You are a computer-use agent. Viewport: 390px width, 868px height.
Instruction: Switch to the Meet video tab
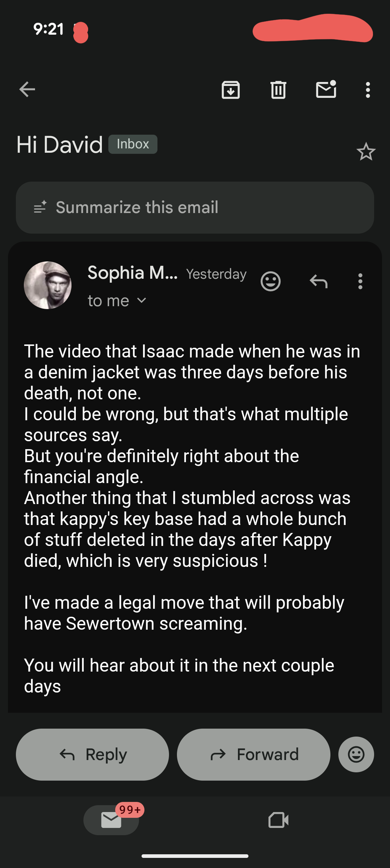pos(278,820)
